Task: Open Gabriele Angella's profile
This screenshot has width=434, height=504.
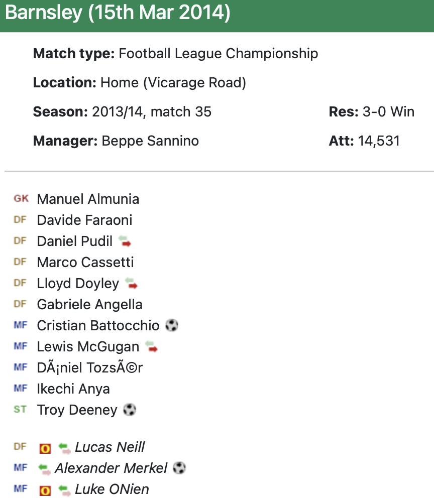Action: pyautogui.click(x=89, y=305)
